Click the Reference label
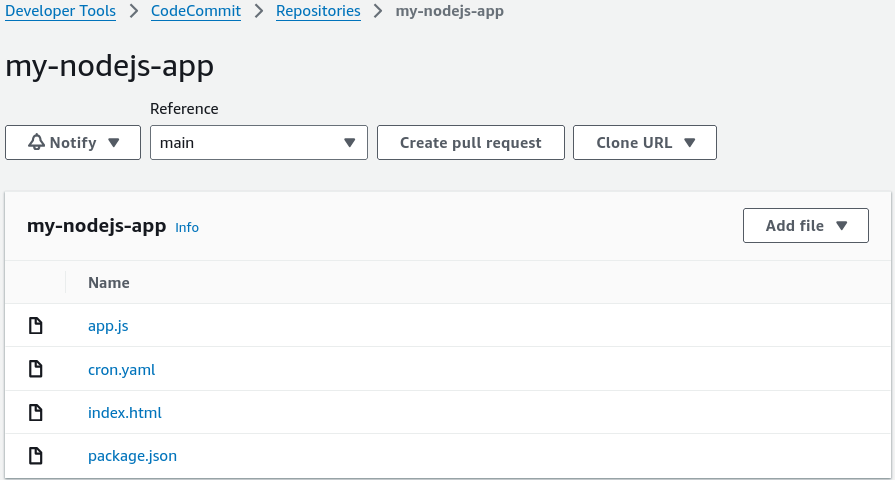 184,108
